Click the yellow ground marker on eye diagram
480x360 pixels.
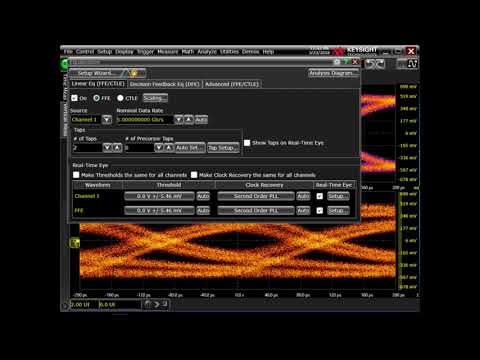click(75, 243)
